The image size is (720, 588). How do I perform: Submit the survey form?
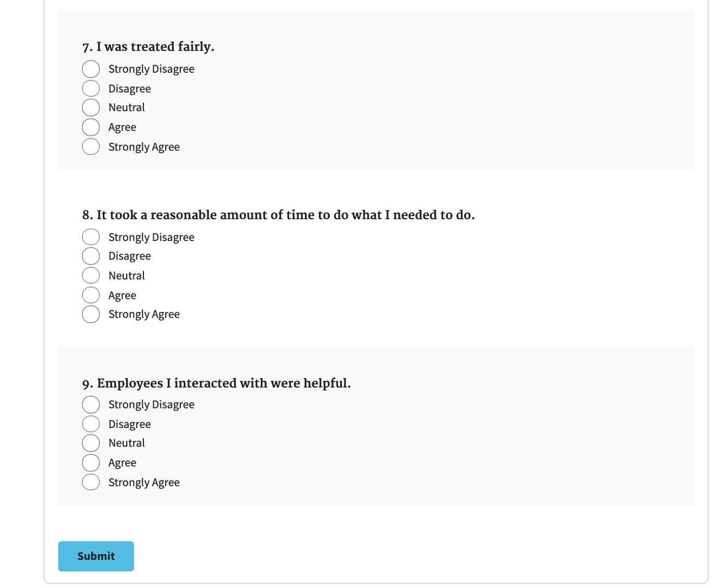point(96,556)
